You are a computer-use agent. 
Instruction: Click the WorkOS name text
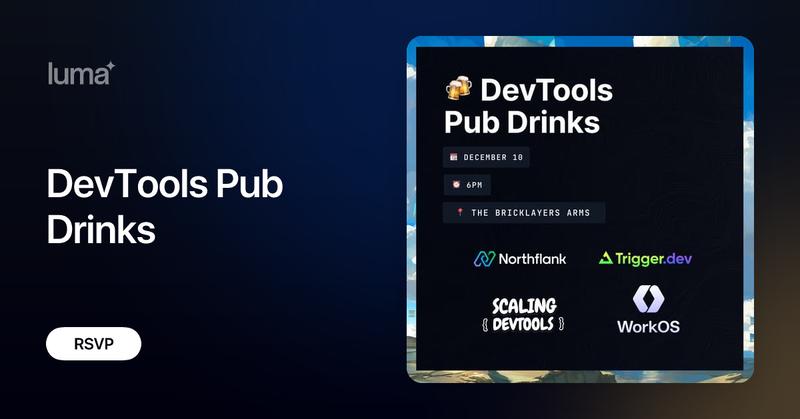pyautogui.click(x=647, y=327)
